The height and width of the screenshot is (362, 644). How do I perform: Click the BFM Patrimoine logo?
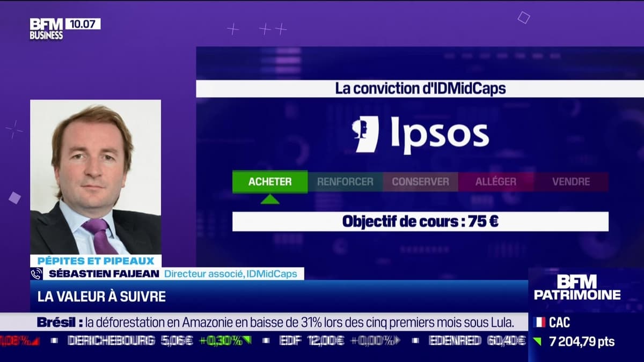(x=577, y=287)
